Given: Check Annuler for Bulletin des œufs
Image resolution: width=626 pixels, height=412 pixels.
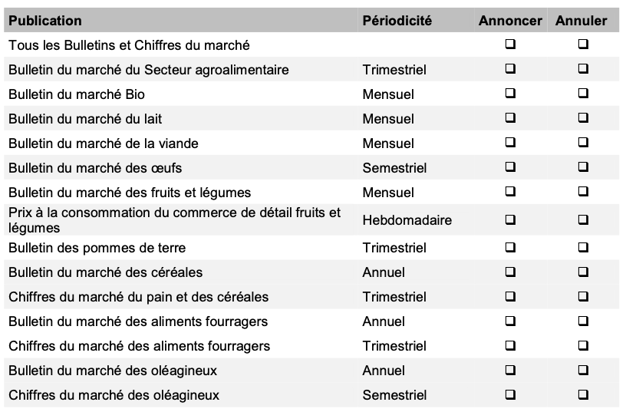Looking at the screenshot, I should [582, 167].
